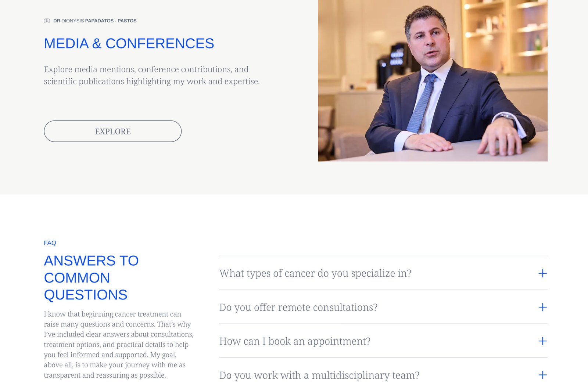Click the small FAQ label
The image size is (588, 392).
[x=50, y=243]
